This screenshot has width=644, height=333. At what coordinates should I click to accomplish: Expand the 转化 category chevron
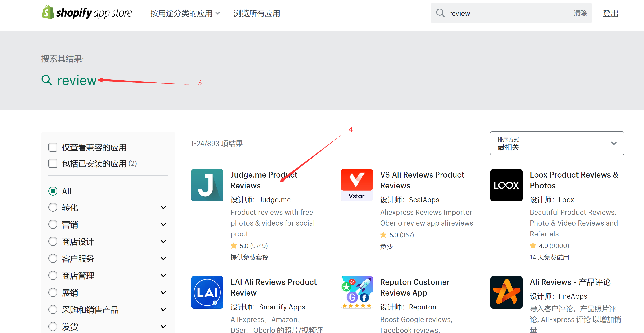click(163, 207)
